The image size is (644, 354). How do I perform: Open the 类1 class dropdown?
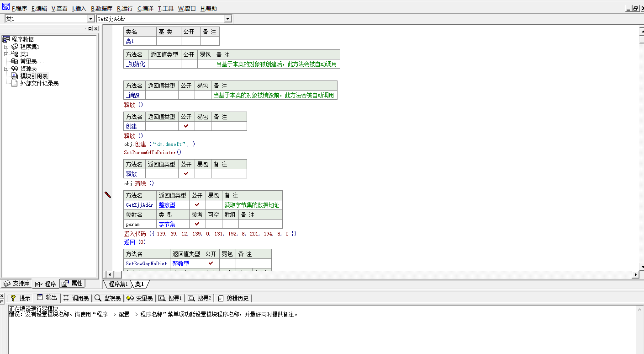tap(90, 19)
